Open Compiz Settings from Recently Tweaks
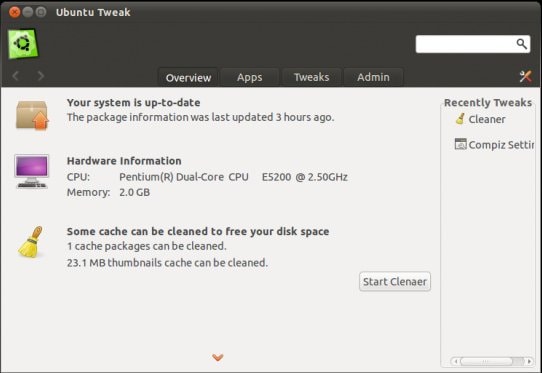 click(501, 144)
